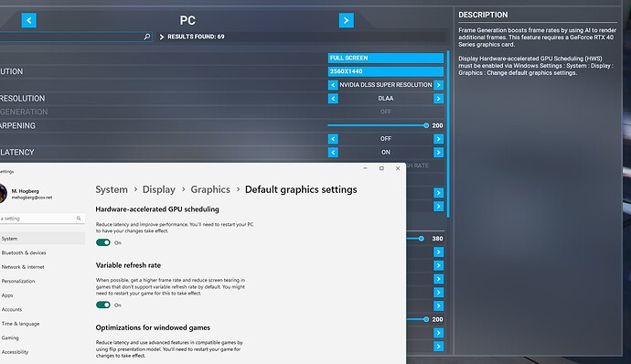Click the Optimizations for windowed games heading
631x364 pixels.
coord(153,327)
